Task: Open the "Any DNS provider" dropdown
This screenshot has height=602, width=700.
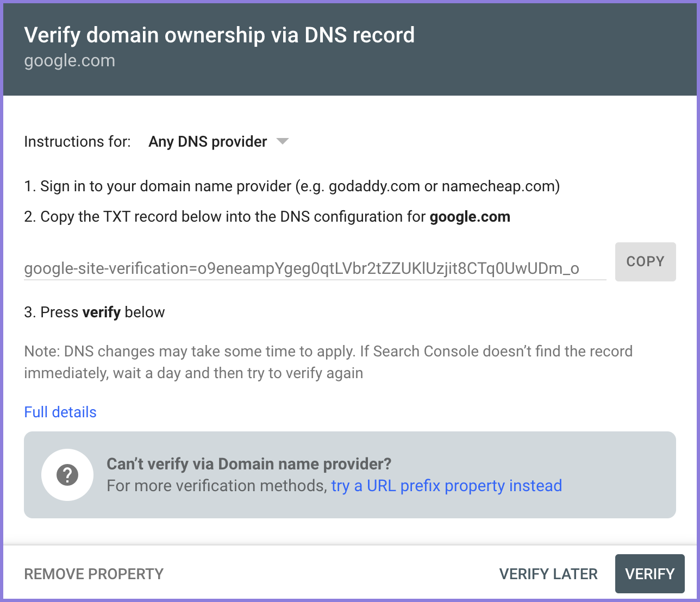Action: pos(208,141)
